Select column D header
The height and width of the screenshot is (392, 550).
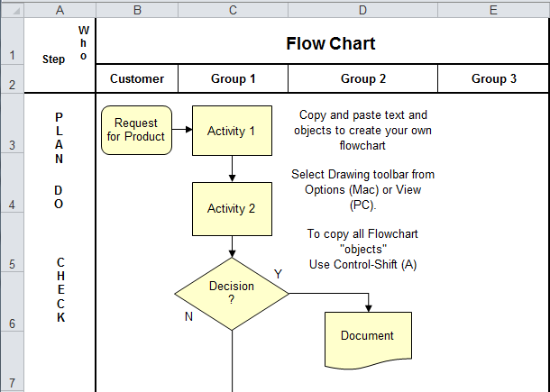point(362,9)
